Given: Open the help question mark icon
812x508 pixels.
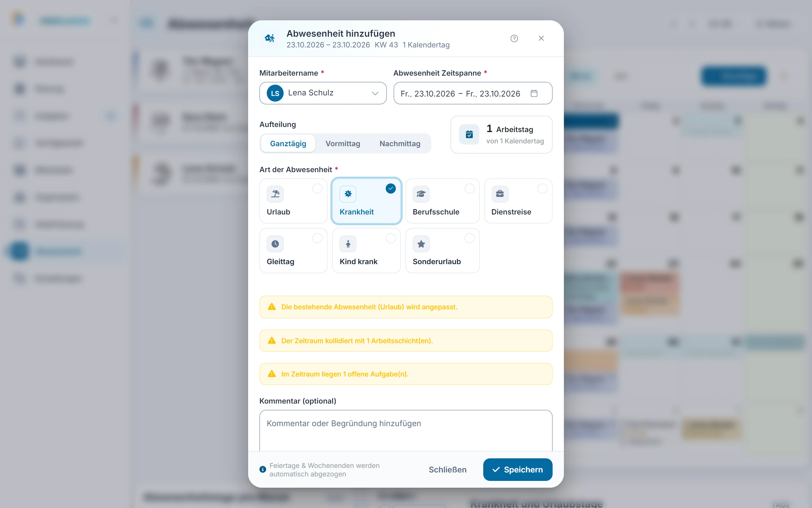Looking at the screenshot, I should [514, 38].
